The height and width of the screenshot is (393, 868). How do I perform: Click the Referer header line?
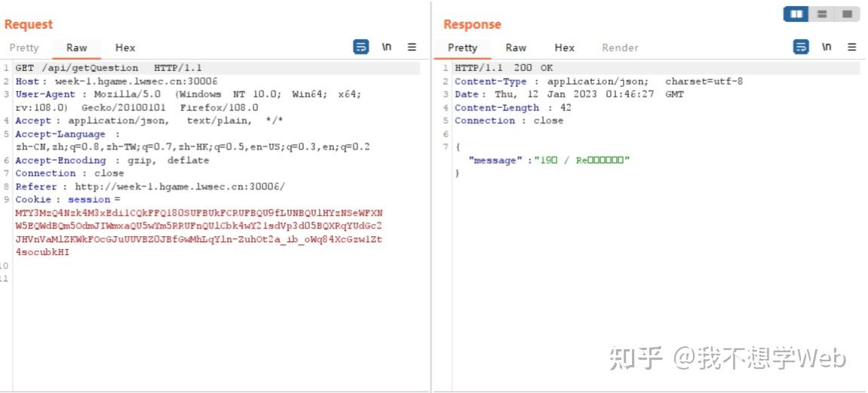click(x=150, y=186)
